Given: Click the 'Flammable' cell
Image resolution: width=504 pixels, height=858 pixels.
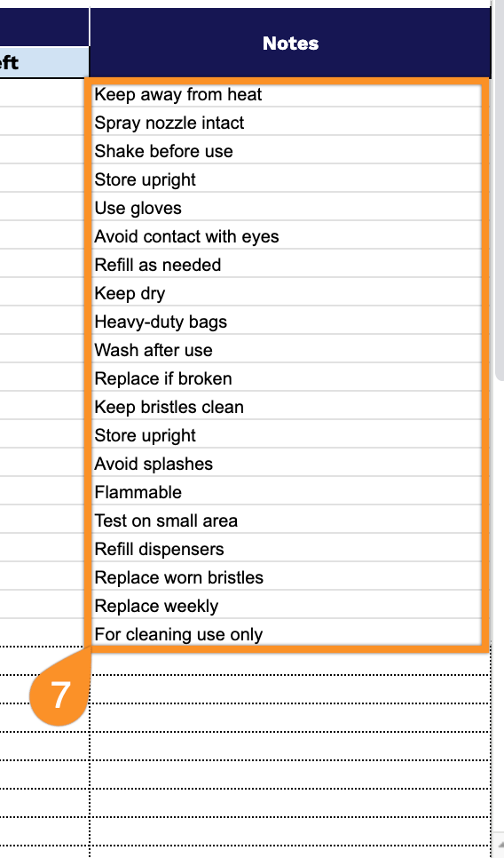Looking at the screenshot, I should pyautogui.click(x=286, y=492).
